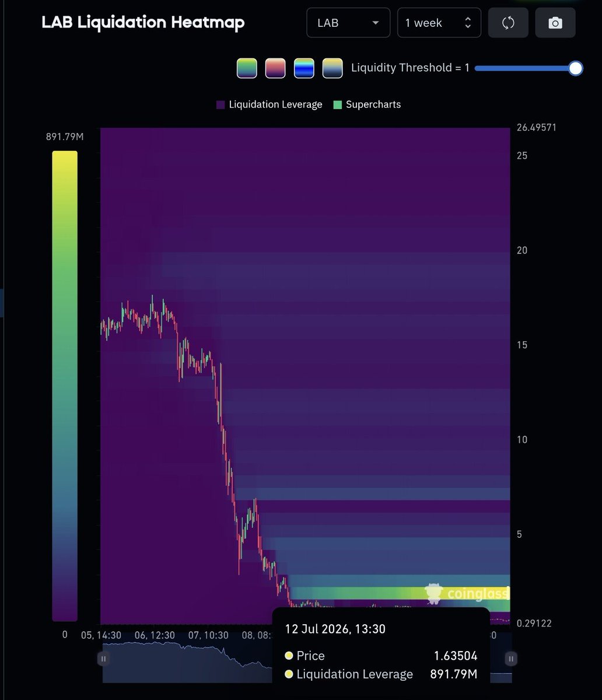
Task: Toggle the Liquidation Leverage legend item
Action: click(x=269, y=104)
